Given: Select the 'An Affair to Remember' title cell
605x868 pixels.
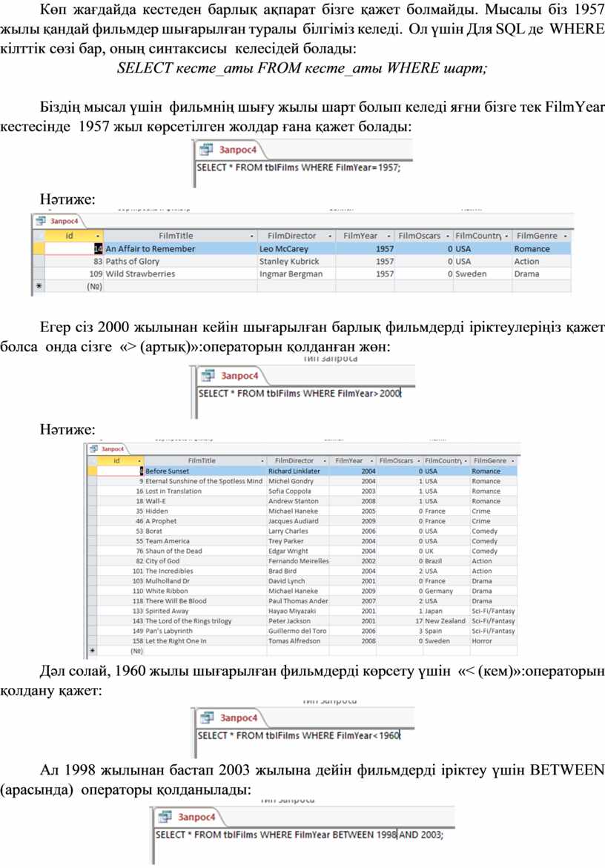Looking at the screenshot, I should click(x=180, y=249).
